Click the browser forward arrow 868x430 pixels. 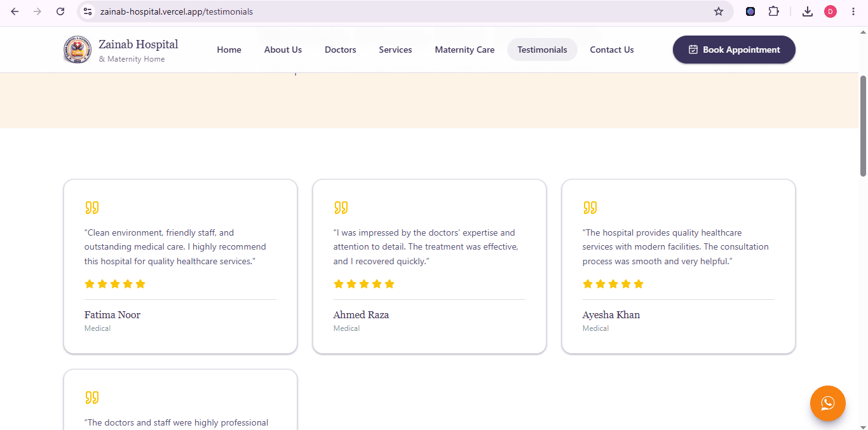point(37,11)
